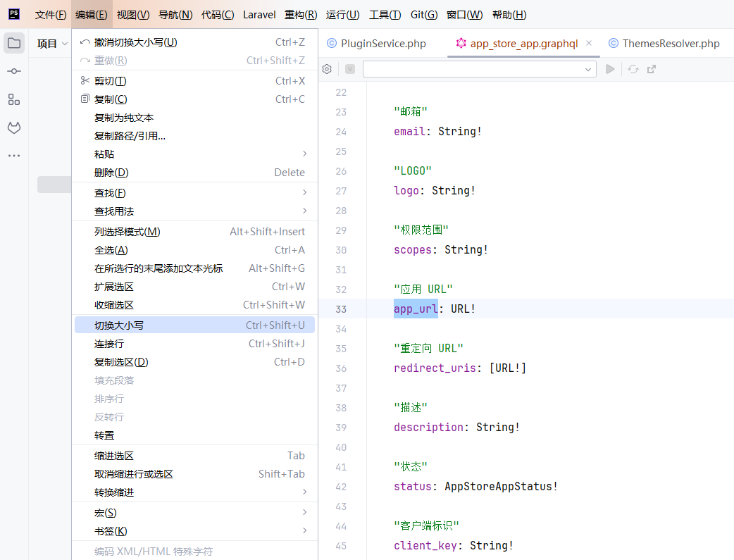Screen dimensions: 734x560
Task: Switch to the PluginService.php tab
Action: click(x=382, y=44)
